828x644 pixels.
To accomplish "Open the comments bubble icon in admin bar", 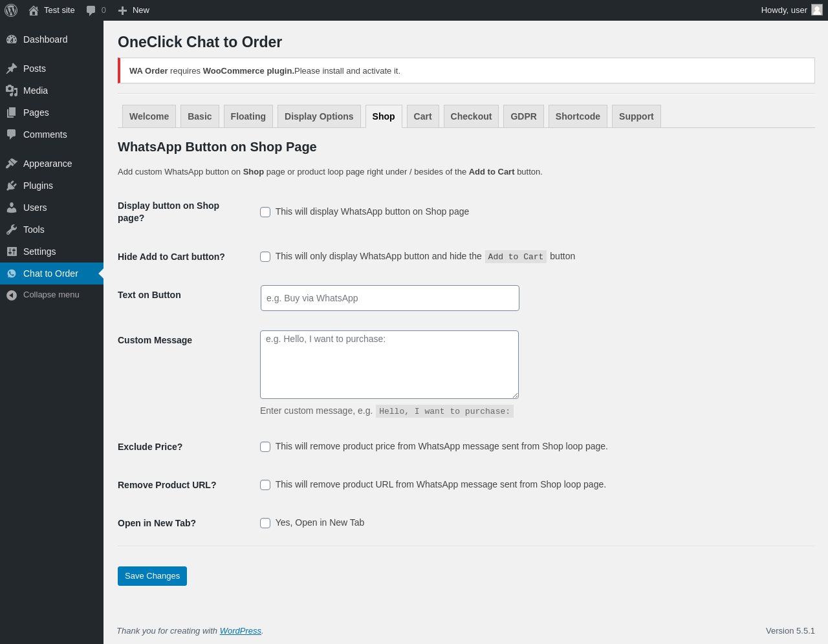I will (91, 10).
